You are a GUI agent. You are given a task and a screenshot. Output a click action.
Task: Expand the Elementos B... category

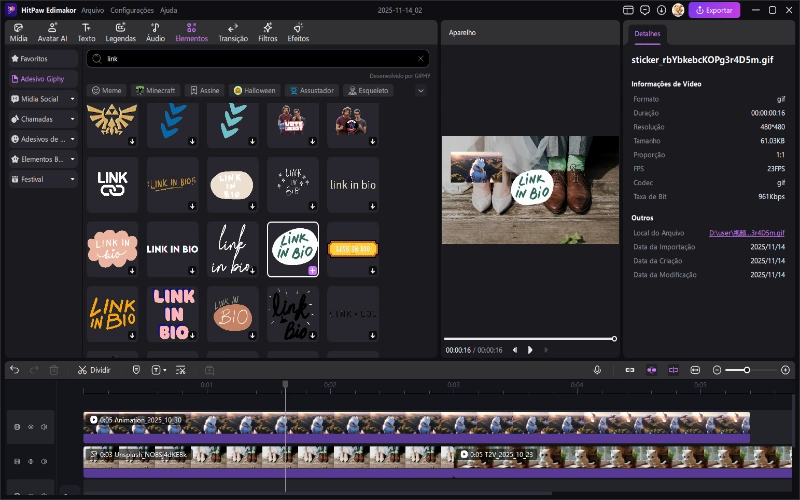pyautogui.click(x=72, y=159)
